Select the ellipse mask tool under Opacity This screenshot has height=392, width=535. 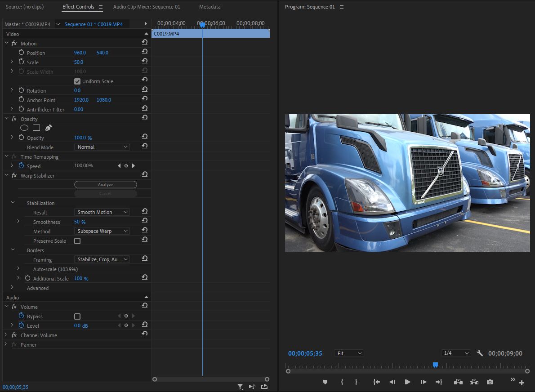tap(24, 128)
